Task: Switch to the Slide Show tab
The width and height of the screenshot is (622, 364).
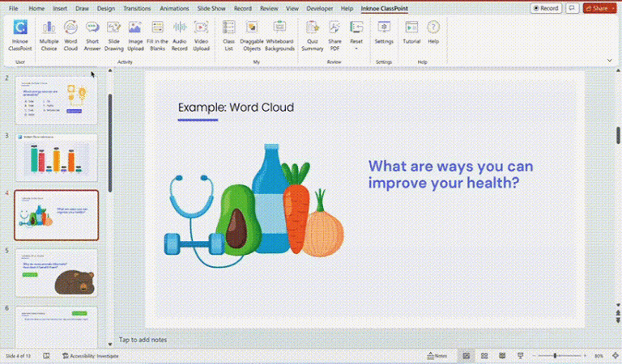Action: tap(213, 8)
